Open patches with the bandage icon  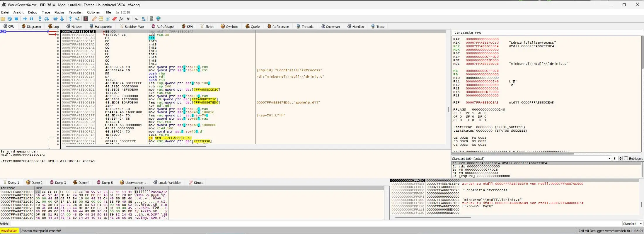94,19
